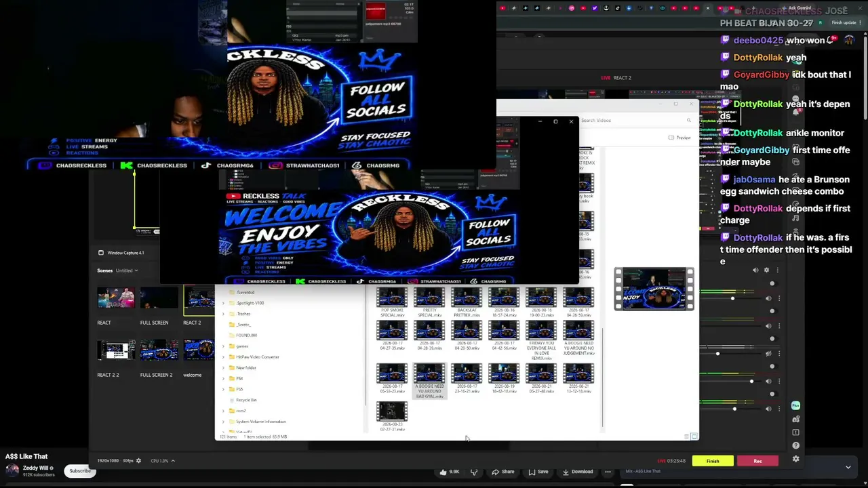Viewport: 868px width, 488px height.
Task: Open the mixer header gear settings
Action: tap(767, 270)
